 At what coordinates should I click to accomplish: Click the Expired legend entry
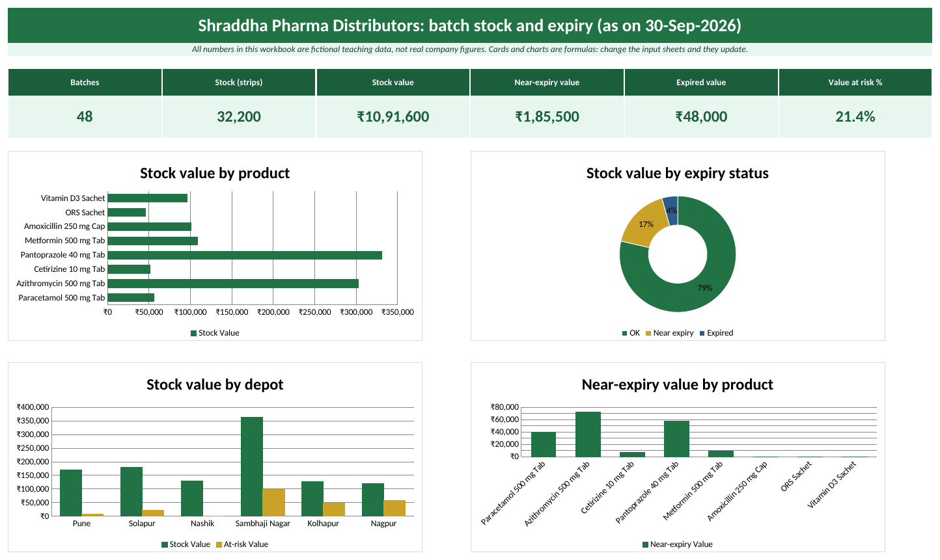[716, 333]
